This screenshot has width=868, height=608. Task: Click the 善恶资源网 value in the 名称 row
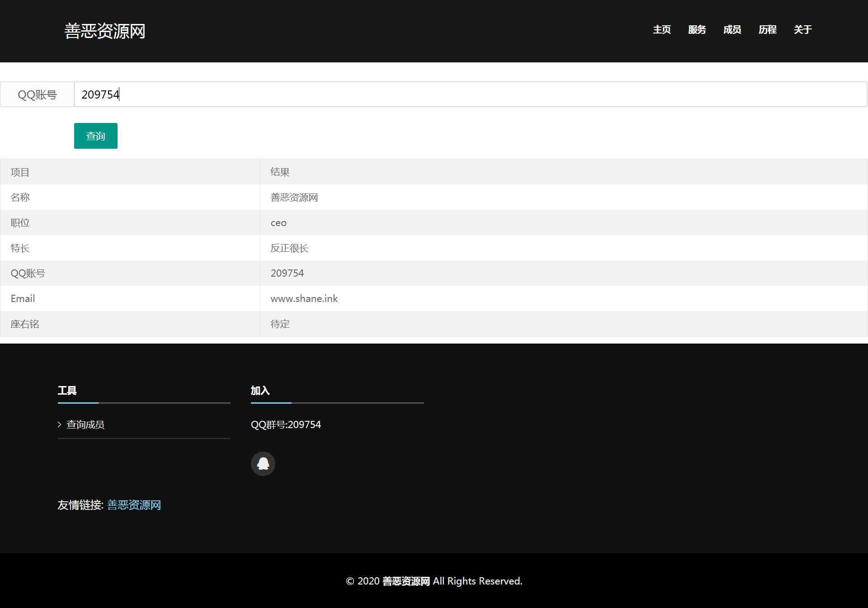tap(294, 198)
